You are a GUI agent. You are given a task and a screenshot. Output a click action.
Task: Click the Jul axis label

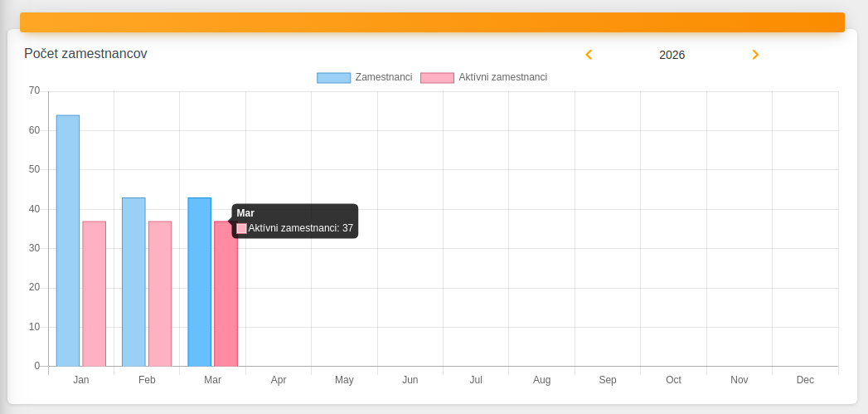tap(476, 380)
